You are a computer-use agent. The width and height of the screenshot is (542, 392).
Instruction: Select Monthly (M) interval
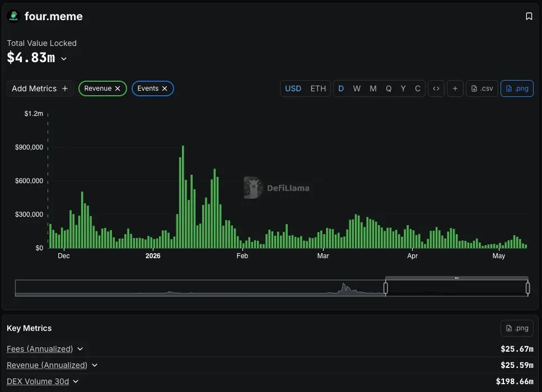(x=373, y=88)
